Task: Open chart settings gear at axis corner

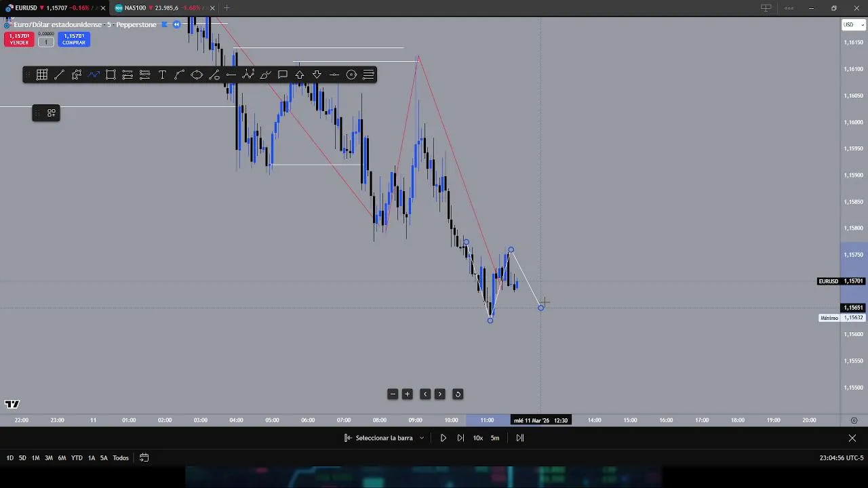Action: pyautogui.click(x=854, y=421)
